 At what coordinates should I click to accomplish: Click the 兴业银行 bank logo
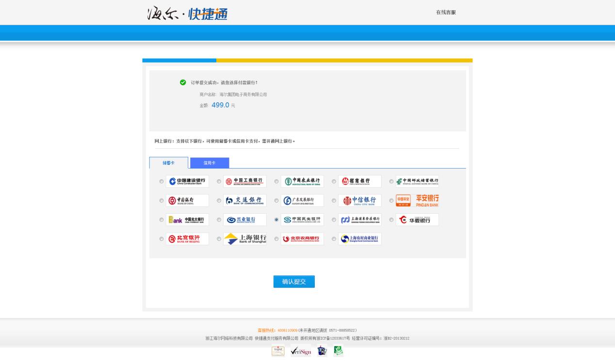coord(245,220)
